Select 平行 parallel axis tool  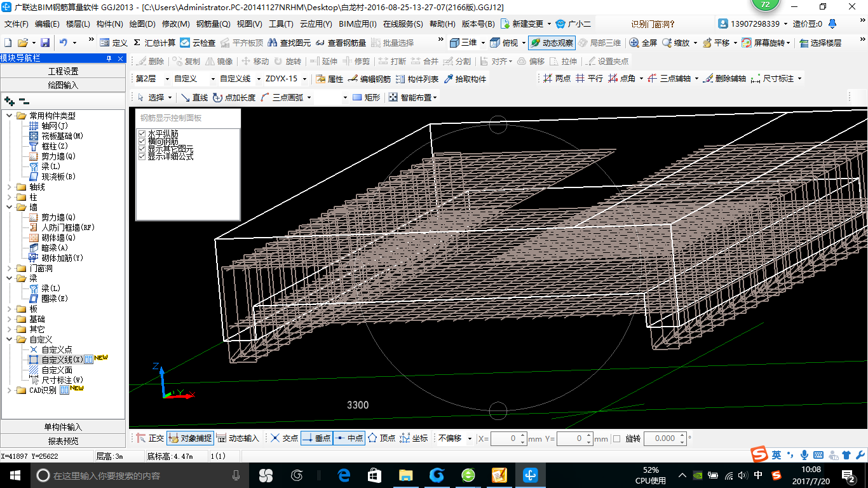[589, 79]
